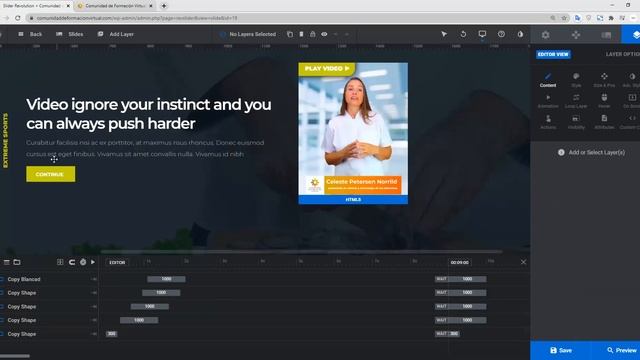Image resolution: width=640 pixels, height=360 pixels.
Task: Click the Editor View badge
Action: pyautogui.click(x=553, y=54)
